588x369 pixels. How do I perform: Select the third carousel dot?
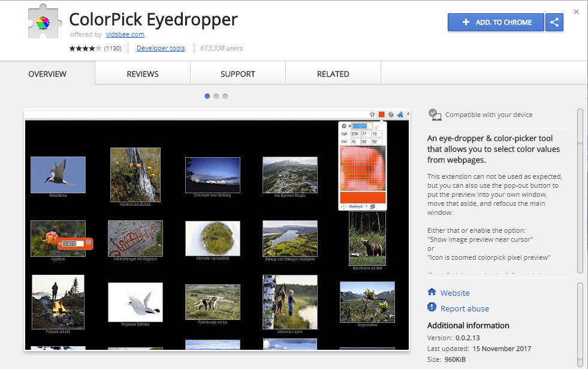[225, 96]
